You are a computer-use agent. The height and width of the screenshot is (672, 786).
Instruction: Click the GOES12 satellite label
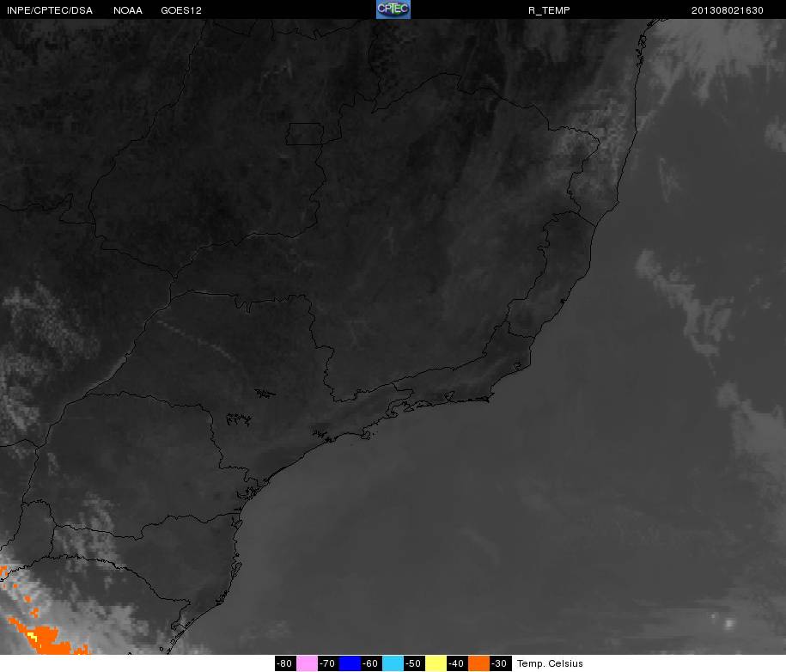point(177,10)
